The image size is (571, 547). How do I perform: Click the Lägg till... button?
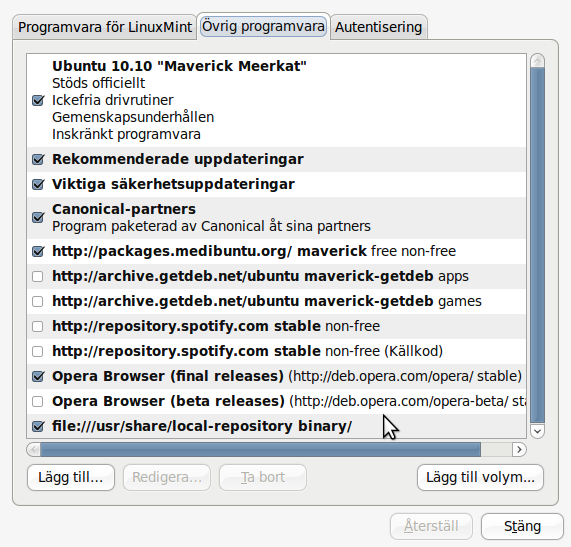71,477
